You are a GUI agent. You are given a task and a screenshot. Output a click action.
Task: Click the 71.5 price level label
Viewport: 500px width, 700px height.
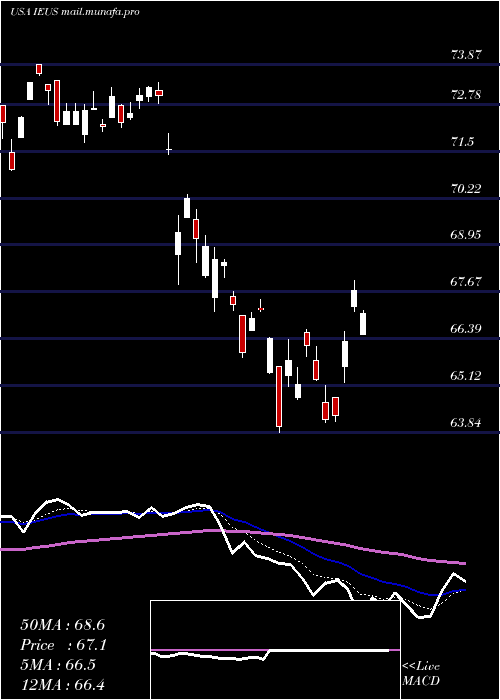(462, 142)
